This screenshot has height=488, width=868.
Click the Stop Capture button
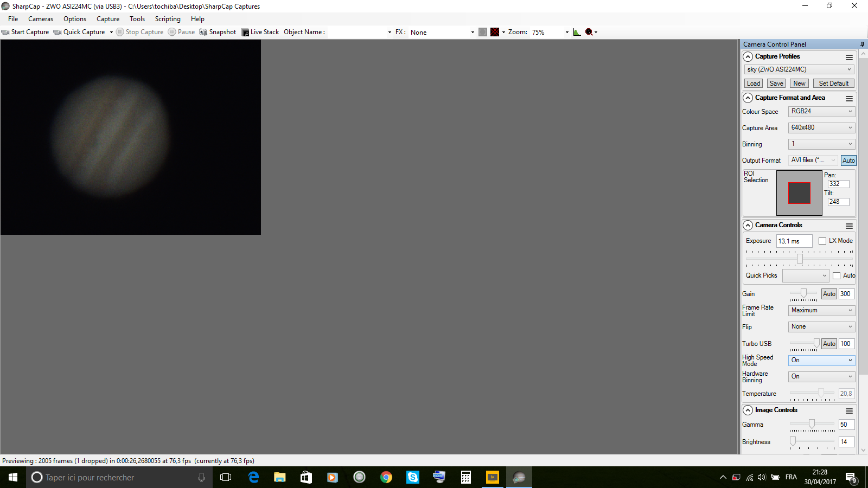[140, 32]
